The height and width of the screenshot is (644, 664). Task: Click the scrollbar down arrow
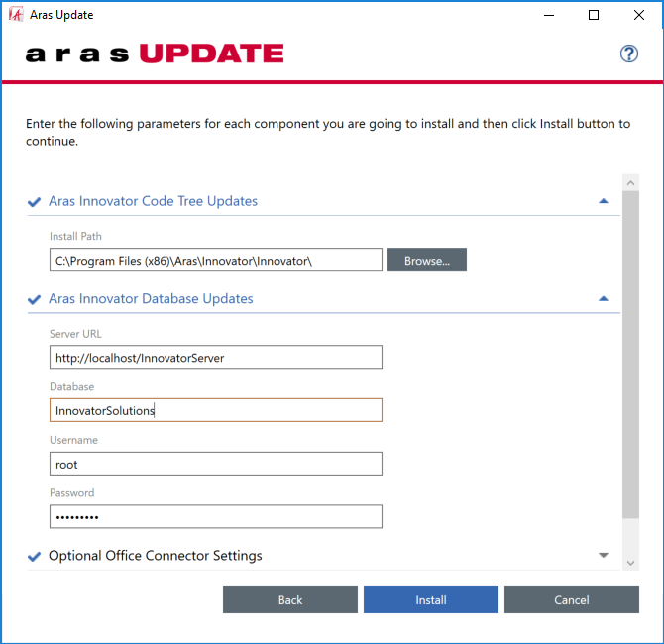tap(630, 562)
